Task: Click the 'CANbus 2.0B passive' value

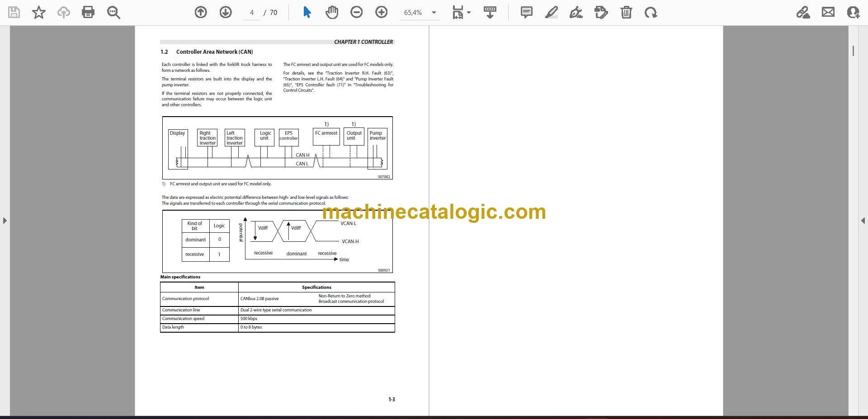Action: [259, 299]
